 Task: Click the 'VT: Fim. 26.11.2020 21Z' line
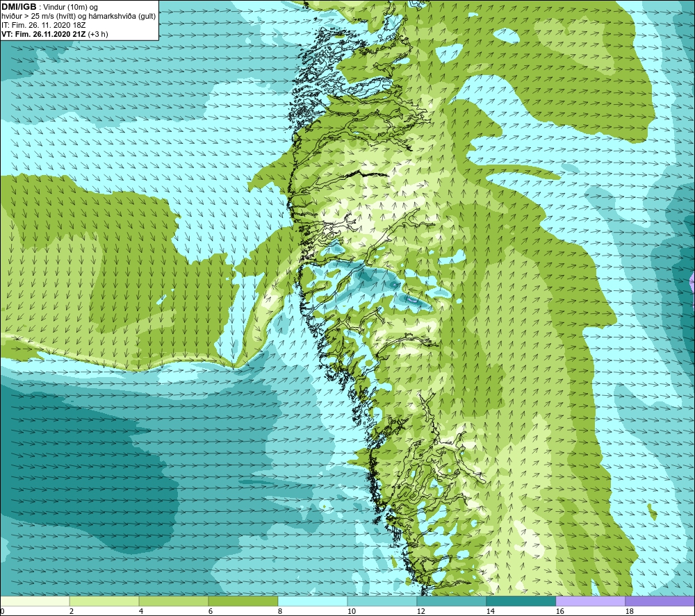click(x=54, y=34)
